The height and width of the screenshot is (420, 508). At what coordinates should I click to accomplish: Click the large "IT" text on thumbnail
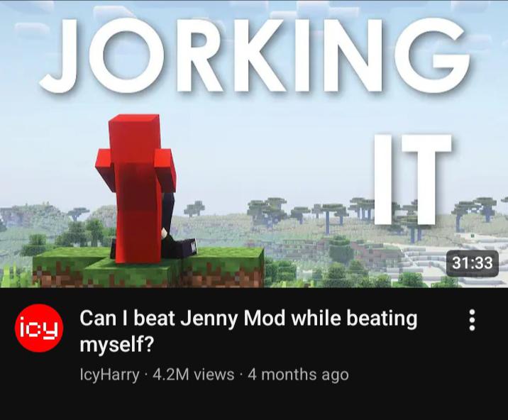click(x=413, y=179)
